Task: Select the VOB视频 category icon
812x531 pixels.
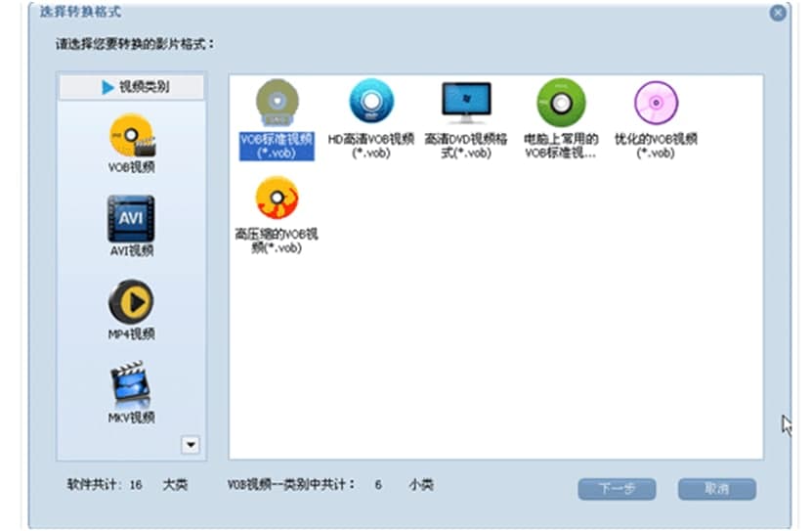Action: point(132,135)
